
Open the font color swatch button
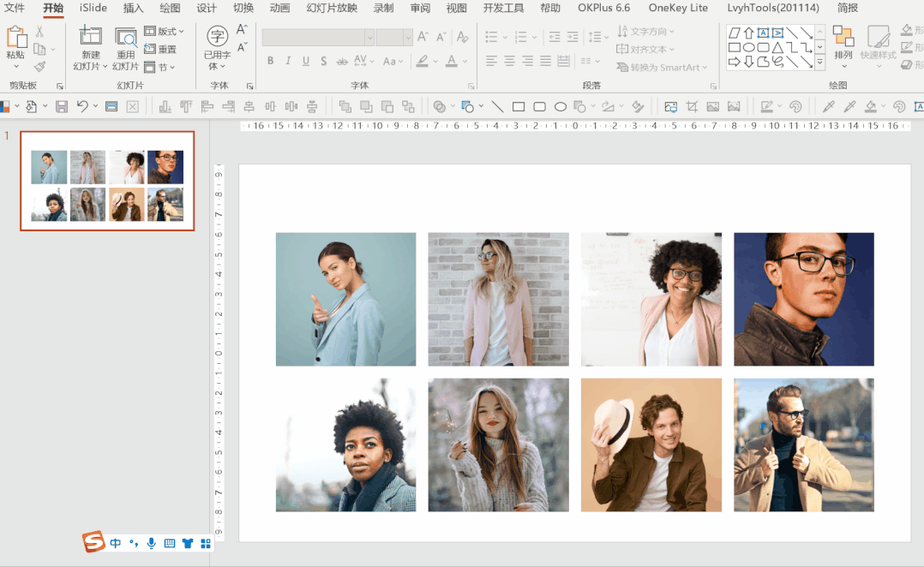451,62
